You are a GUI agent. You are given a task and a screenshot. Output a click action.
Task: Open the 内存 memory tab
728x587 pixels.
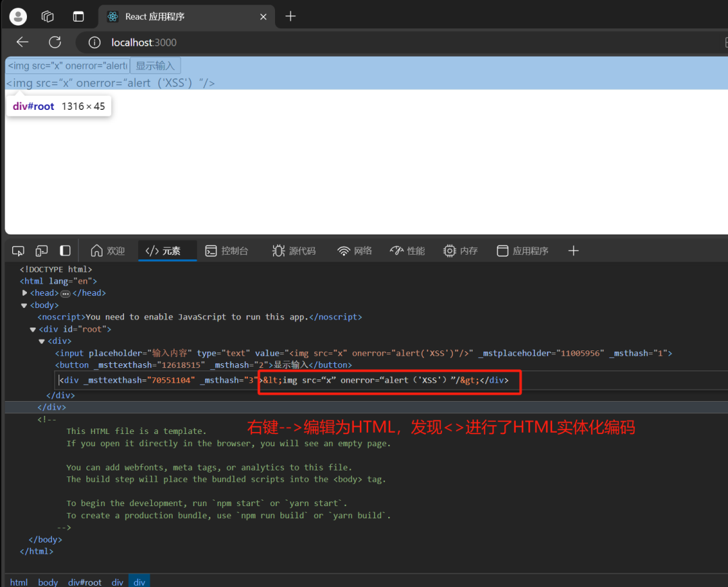point(460,251)
